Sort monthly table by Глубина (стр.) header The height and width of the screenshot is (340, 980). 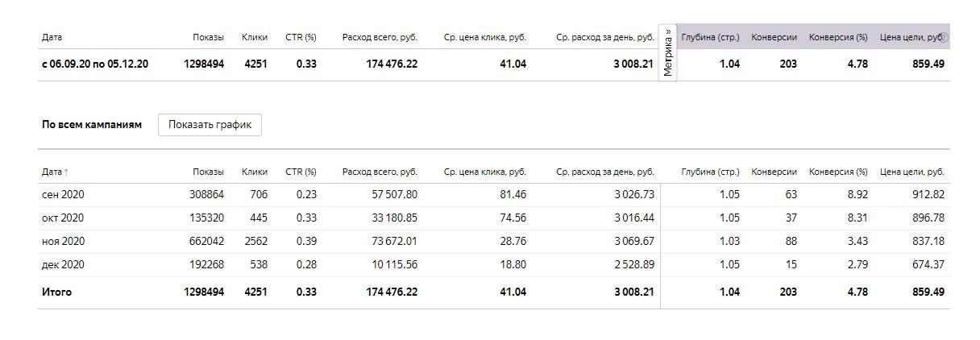pos(710,172)
